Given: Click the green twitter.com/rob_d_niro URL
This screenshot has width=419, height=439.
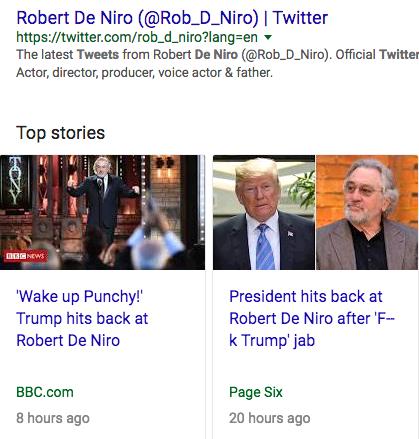Looking at the screenshot, I should point(137,37).
